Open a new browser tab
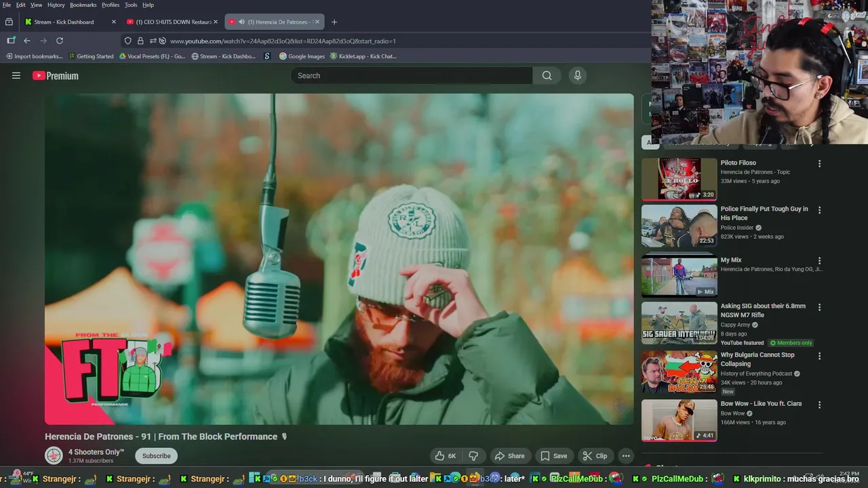This screenshot has width=868, height=488. tap(334, 22)
